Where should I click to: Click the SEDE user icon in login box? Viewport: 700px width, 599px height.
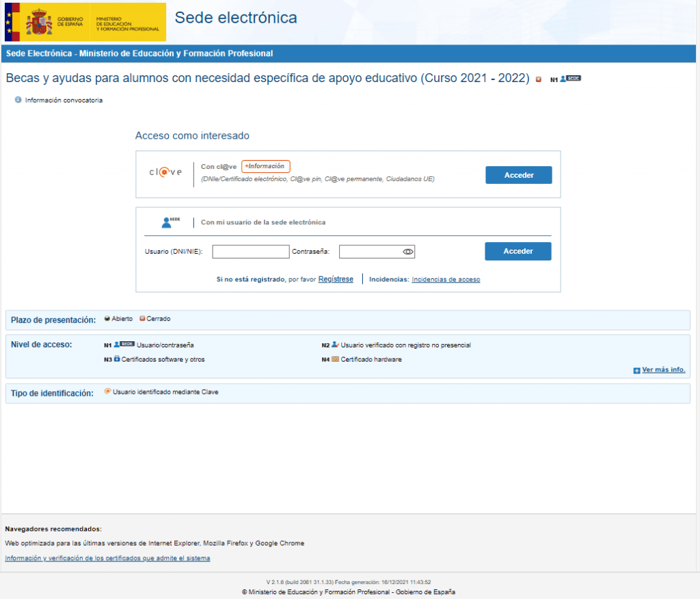point(170,222)
